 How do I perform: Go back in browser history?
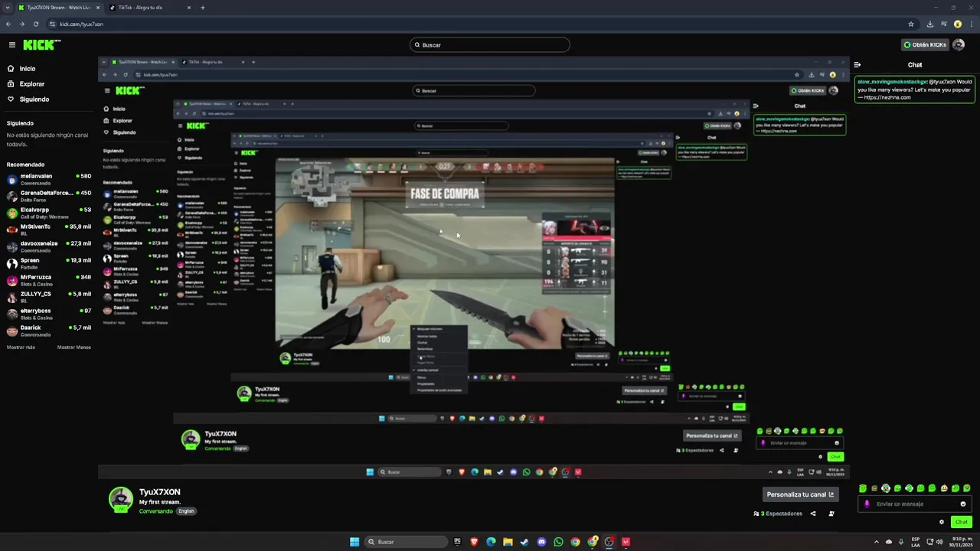click(x=8, y=24)
